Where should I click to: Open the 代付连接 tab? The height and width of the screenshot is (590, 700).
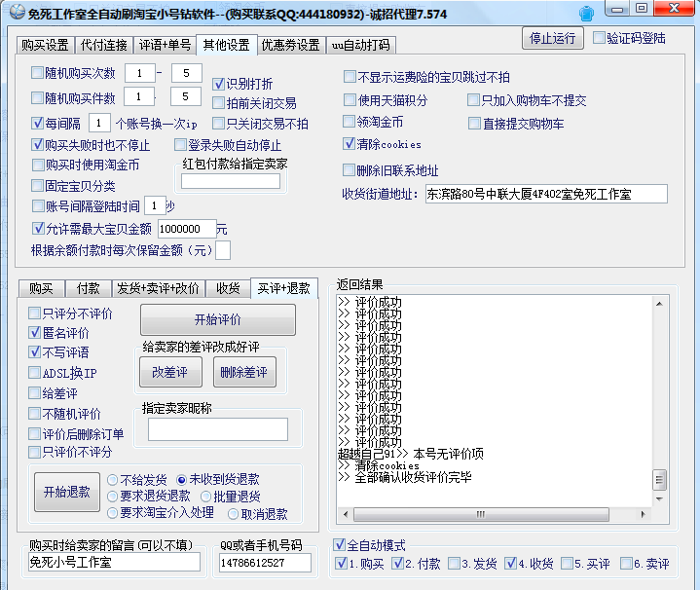click(103, 45)
